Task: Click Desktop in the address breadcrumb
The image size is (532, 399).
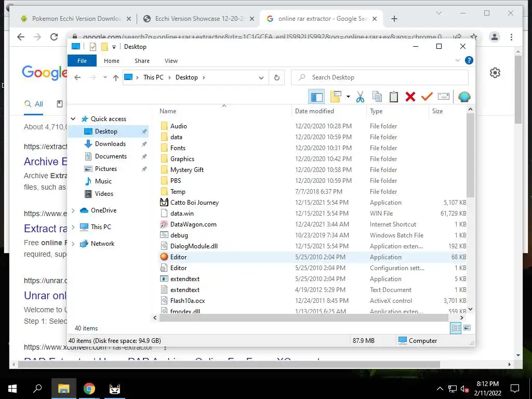Action: 187,77
